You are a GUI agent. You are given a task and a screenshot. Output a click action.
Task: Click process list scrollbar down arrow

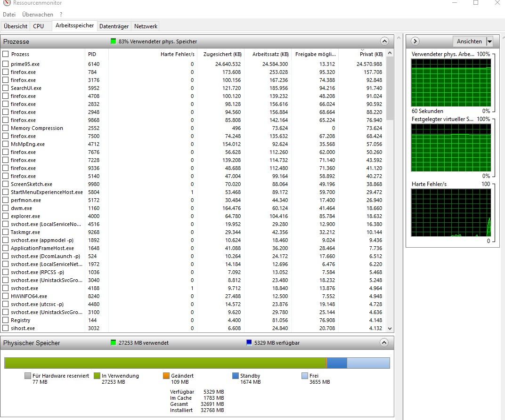pos(390,329)
